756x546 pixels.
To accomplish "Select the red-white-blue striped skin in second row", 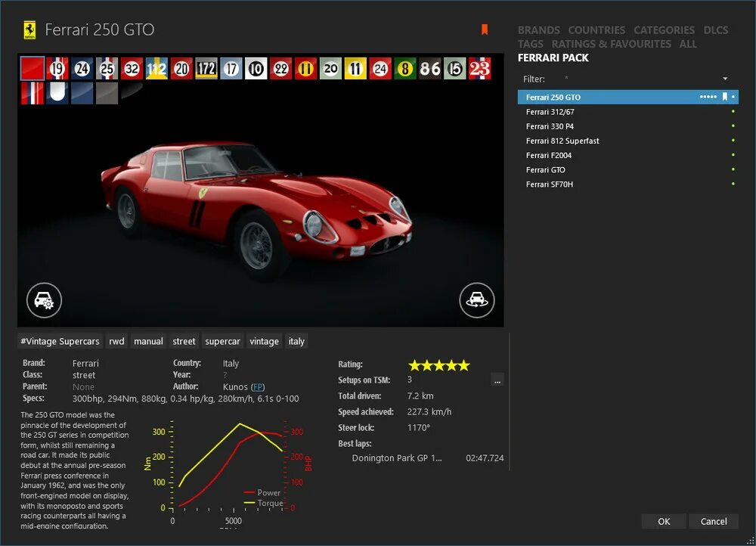I will tap(33, 93).
